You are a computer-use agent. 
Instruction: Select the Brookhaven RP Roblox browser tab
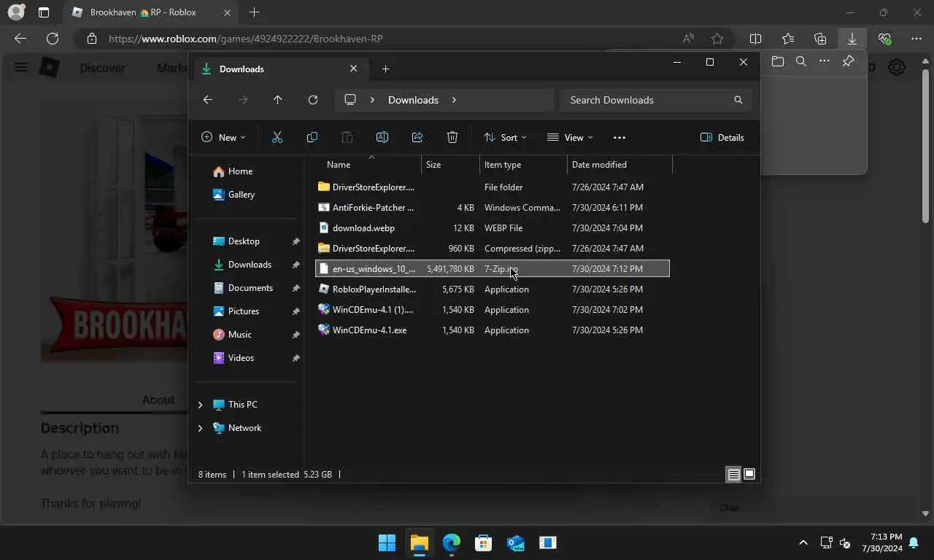(x=151, y=12)
